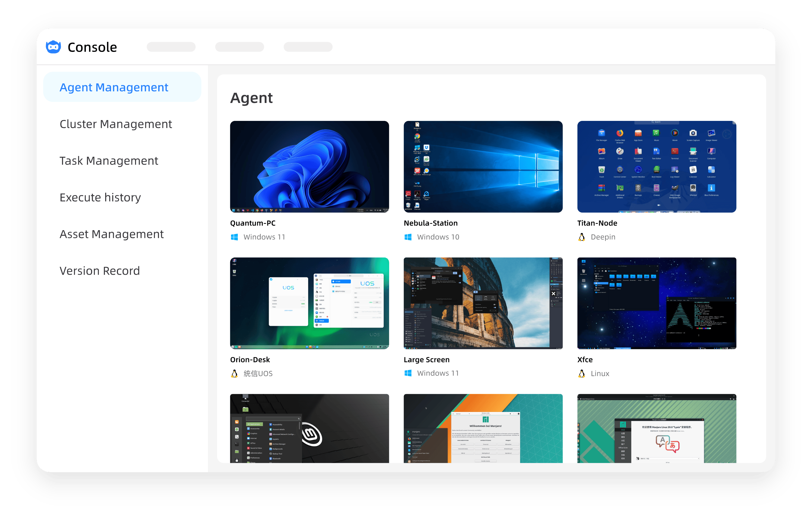812x517 pixels.
Task: Click Windows logo icon under Nebula-Station
Action: [408, 237]
